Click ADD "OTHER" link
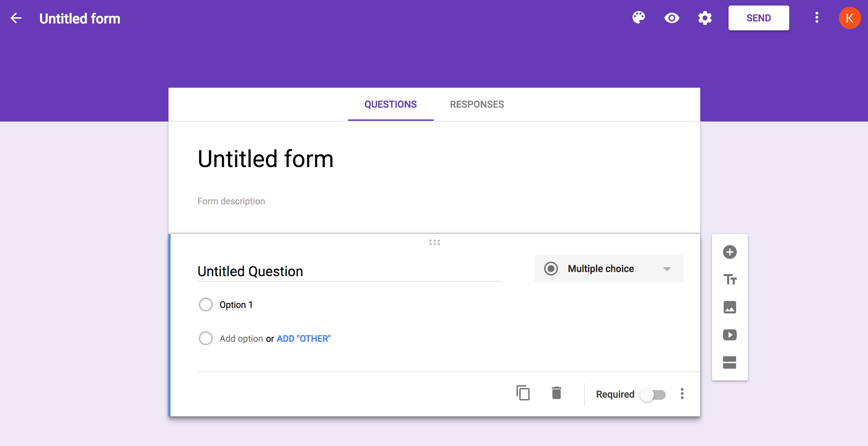 (304, 339)
